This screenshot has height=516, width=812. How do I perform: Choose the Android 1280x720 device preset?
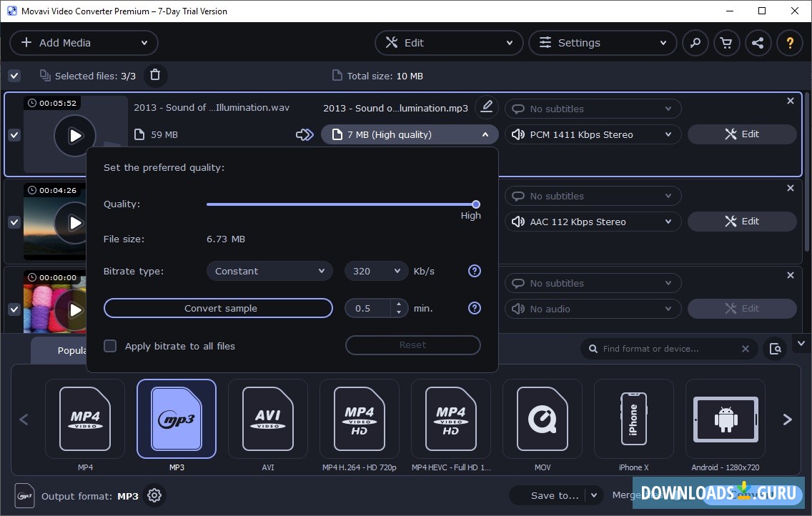pyautogui.click(x=726, y=419)
